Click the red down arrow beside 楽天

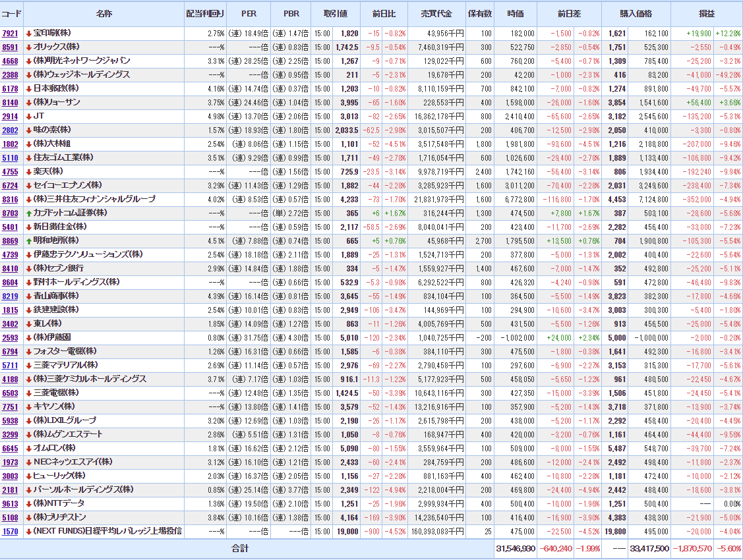tap(28, 171)
